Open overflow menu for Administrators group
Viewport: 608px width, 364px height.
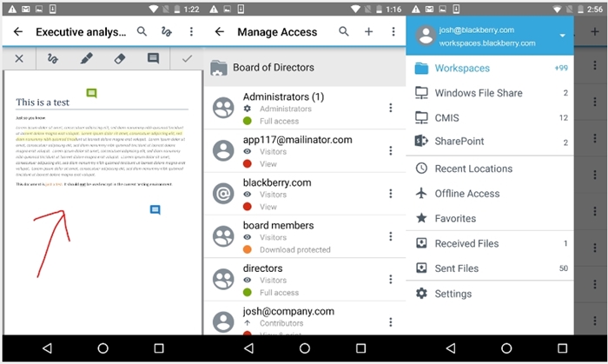pos(390,109)
